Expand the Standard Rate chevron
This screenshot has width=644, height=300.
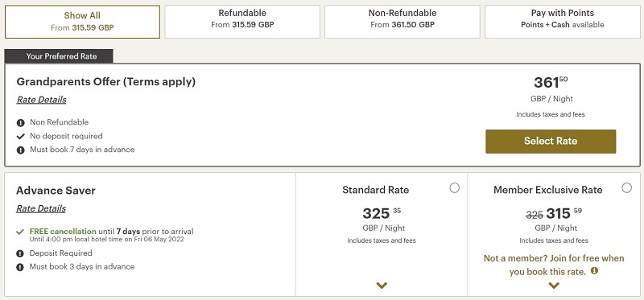pyautogui.click(x=382, y=286)
